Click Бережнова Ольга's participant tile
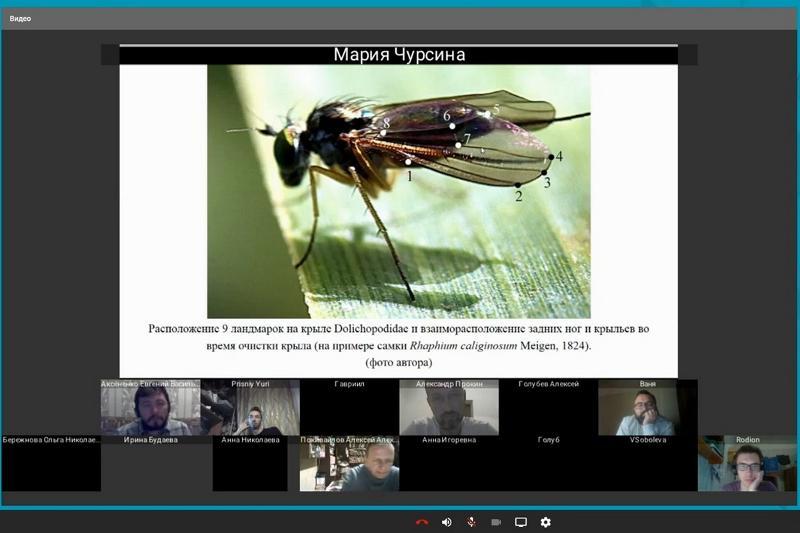Image resolution: width=800 pixels, height=533 pixels. pyautogui.click(x=50, y=464)
